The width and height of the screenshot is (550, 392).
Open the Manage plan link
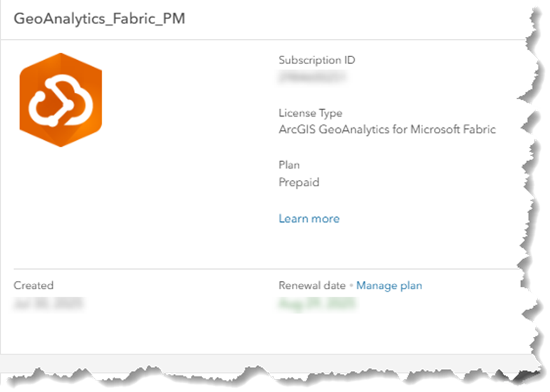pyautogui.click(x=389, y=285)
